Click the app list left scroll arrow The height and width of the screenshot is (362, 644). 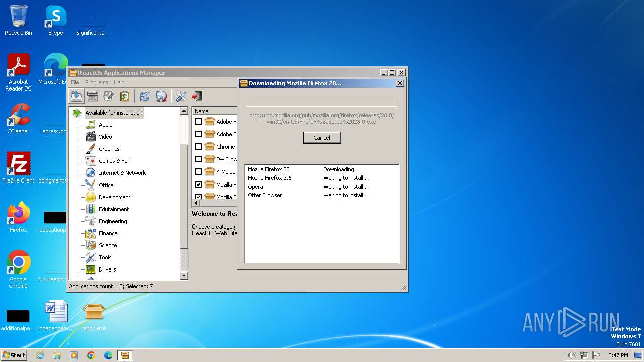point(196,203)
